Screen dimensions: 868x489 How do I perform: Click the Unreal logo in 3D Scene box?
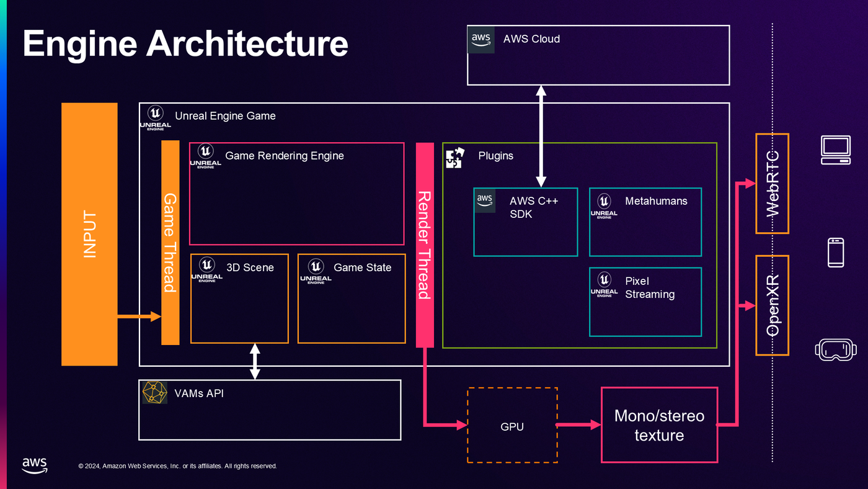[x=207, y=269]
